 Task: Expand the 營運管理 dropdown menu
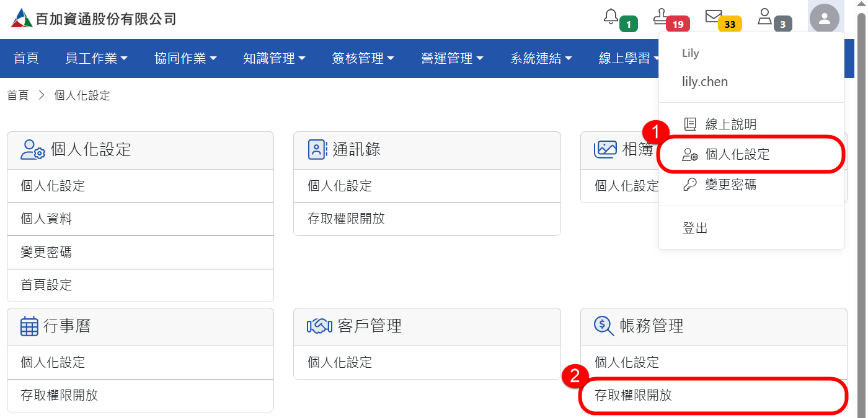(x=453, y=58)
